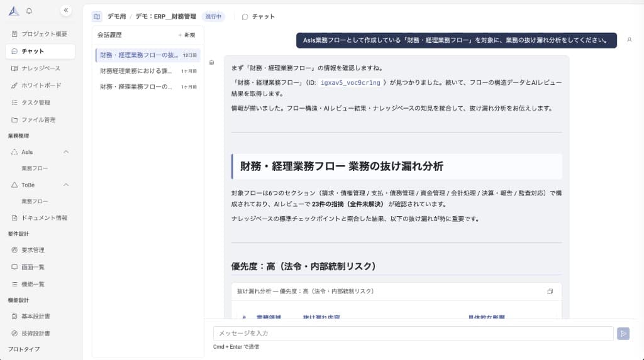Click the 技術設計書 icon

[x=14, y=334]
